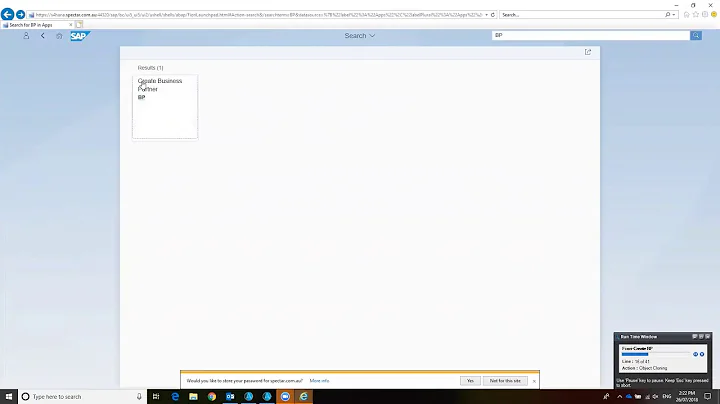Launch Edge from the taskbar
The height and width of the screenshot is (404, 720).
coord(175,396)
